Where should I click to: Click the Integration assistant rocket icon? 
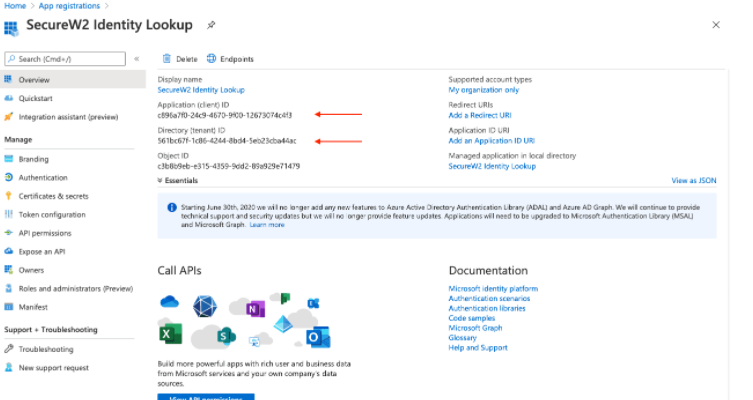(x=8, y=117)
